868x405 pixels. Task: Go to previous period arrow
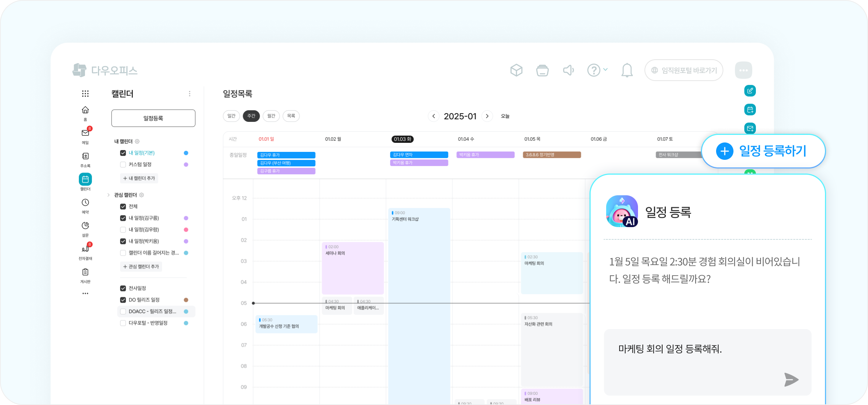coord(434,116)
